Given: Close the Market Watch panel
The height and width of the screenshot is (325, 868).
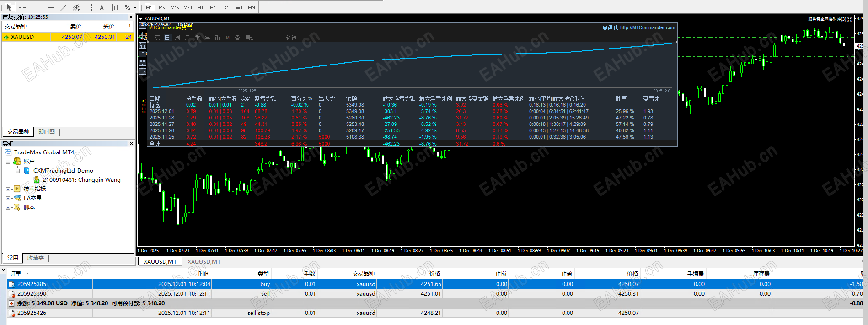Looking at the screenshot, I should pos(131,17).
